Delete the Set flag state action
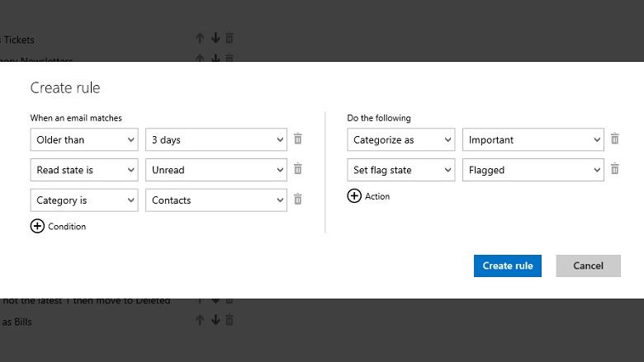Viewport: 644px width, 362px height. [615, 169]
